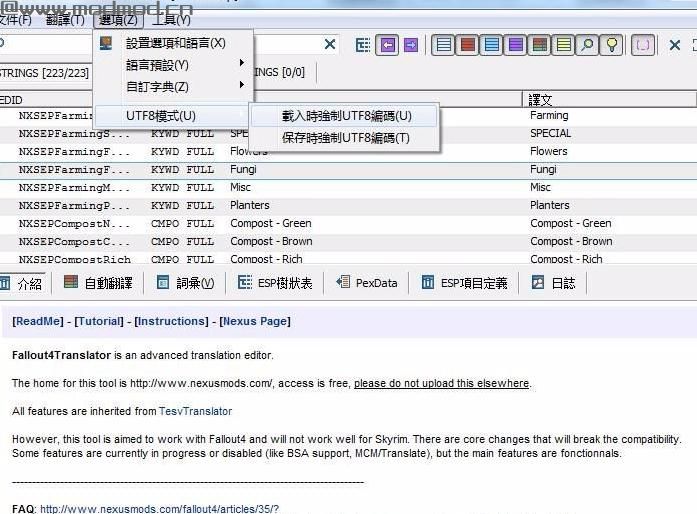Open the ESP樹狀表 tab

275,283
